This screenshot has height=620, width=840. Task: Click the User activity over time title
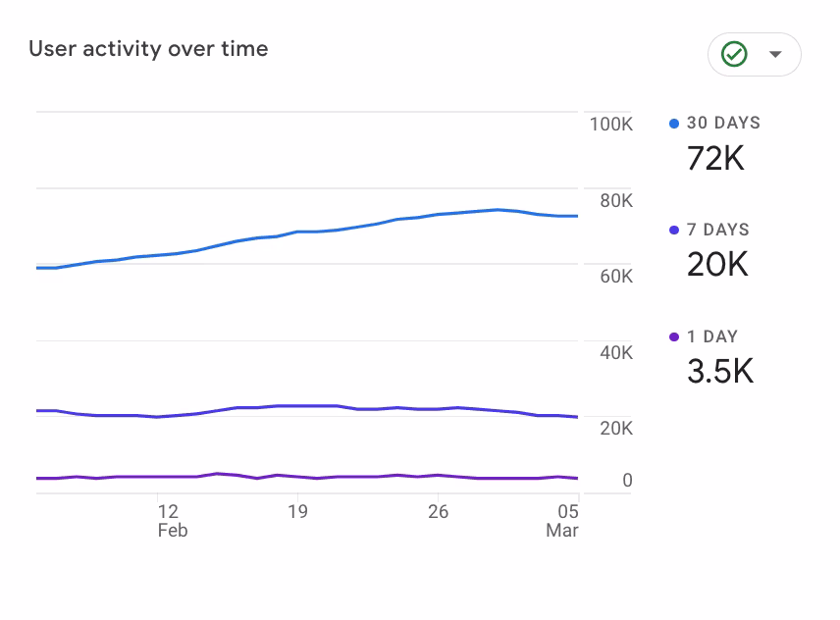click(148, 49)
